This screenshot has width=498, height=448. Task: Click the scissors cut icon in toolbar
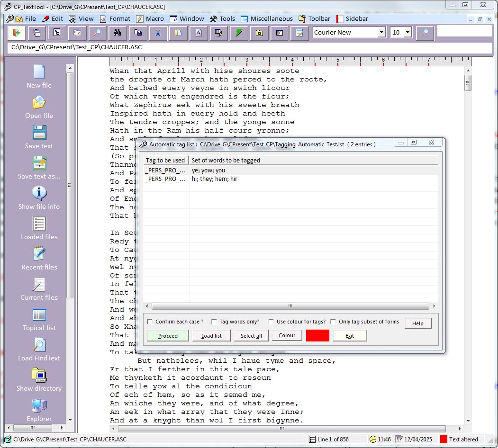(158, 33)
